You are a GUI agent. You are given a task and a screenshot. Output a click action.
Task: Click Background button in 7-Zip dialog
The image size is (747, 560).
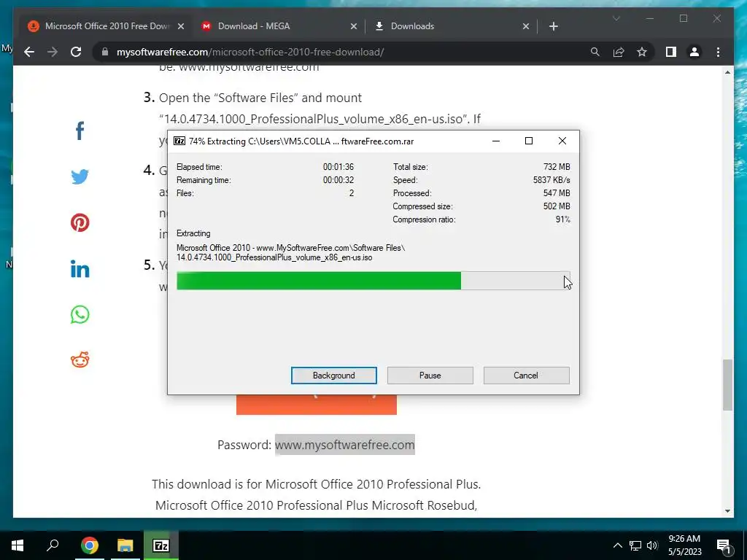pos(334,376)
